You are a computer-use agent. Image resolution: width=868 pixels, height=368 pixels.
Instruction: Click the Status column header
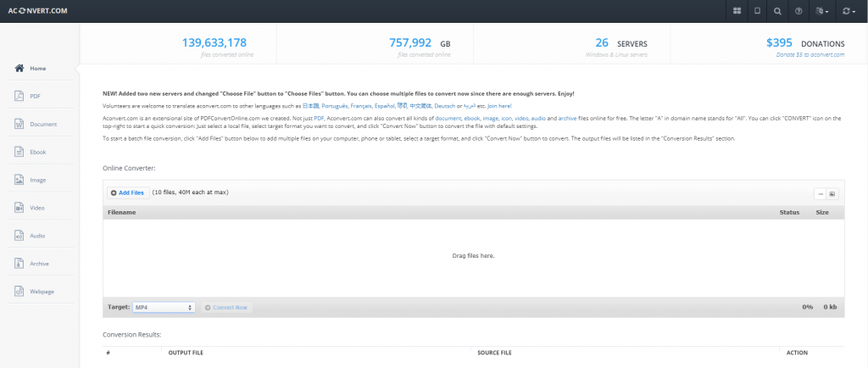[789, 213]
